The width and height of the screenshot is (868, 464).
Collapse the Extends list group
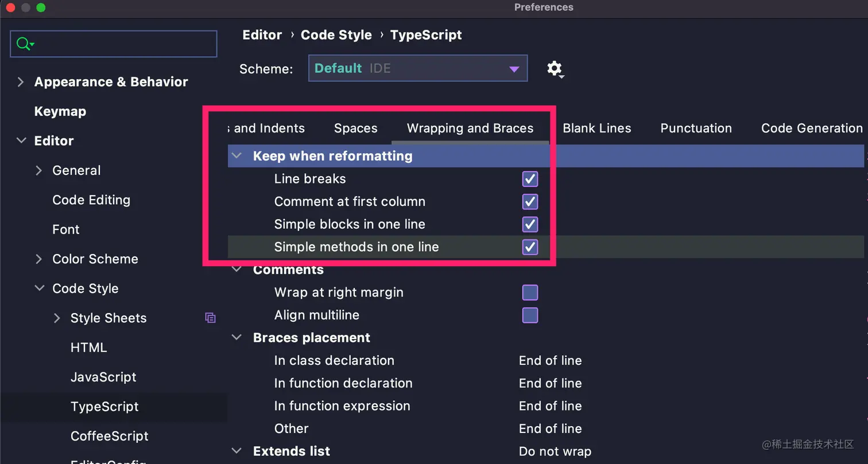[237, 451]
